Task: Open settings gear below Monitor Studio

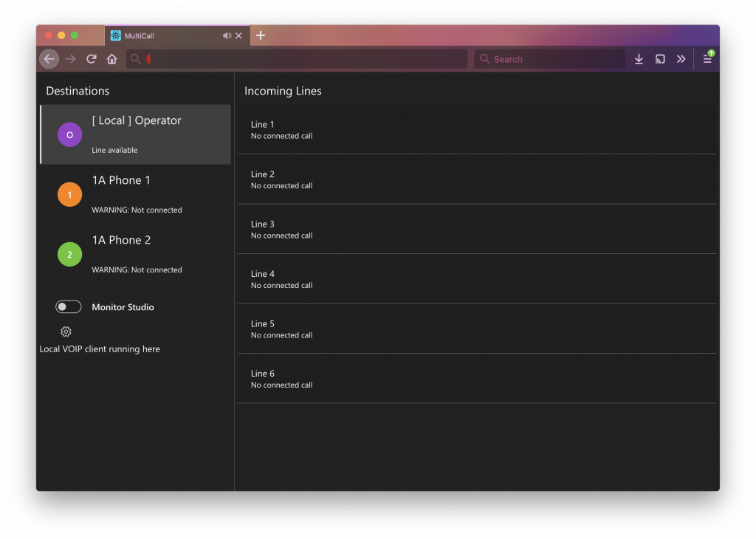Action: click(x=66, y=332)
